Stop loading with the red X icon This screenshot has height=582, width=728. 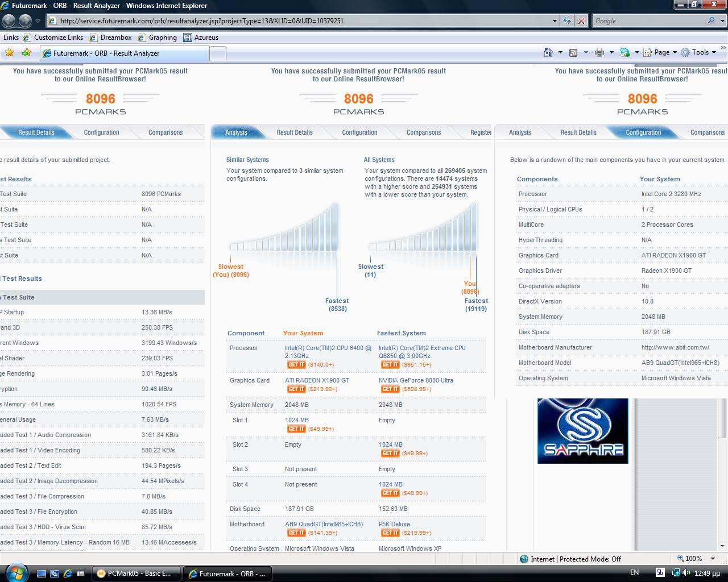pyautogui.click(x=581, y=20)
